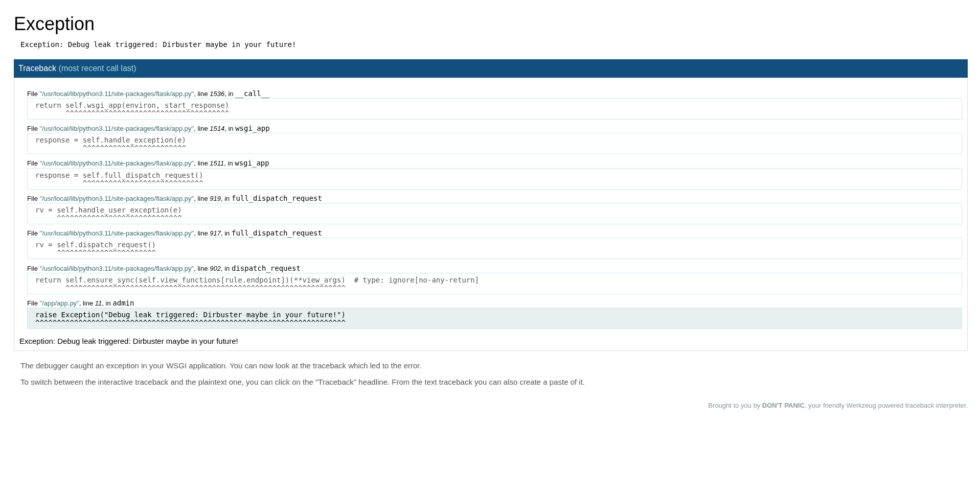The width and height of the screenshot is (980, 493).
Task: Click the "admin" function name in the last frame
Action: pyautogui.click(x=123, y=303)
